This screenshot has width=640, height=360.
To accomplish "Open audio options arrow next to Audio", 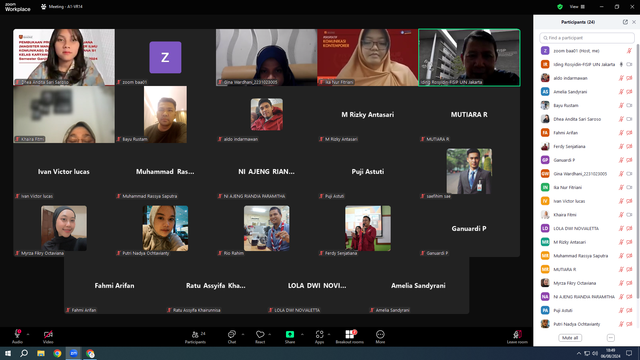I will 28,334.
